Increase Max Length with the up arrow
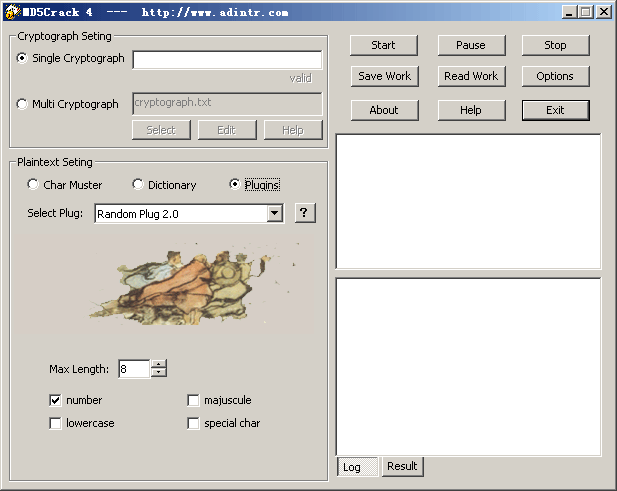Screen dimensions: 617x491 coord(159,364)
